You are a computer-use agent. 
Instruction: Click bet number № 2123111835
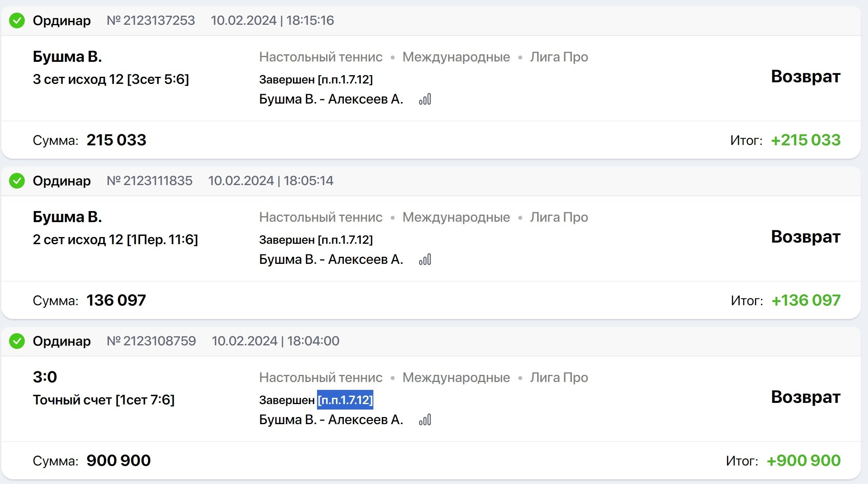point(150,181)
